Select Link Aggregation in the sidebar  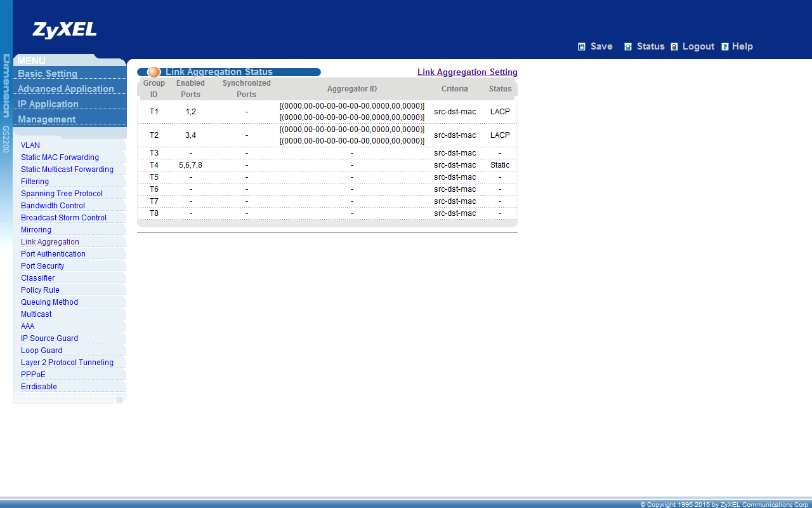(50, 242)
